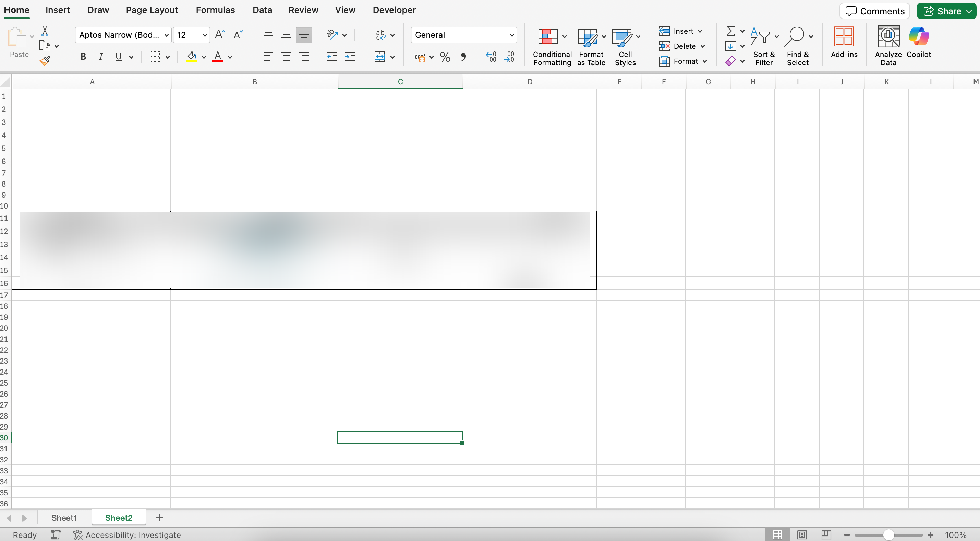Apply the yellow fill color swatch
Image resolution: width=980 pixels, height=541 pixels.
[x=191, y=57]
